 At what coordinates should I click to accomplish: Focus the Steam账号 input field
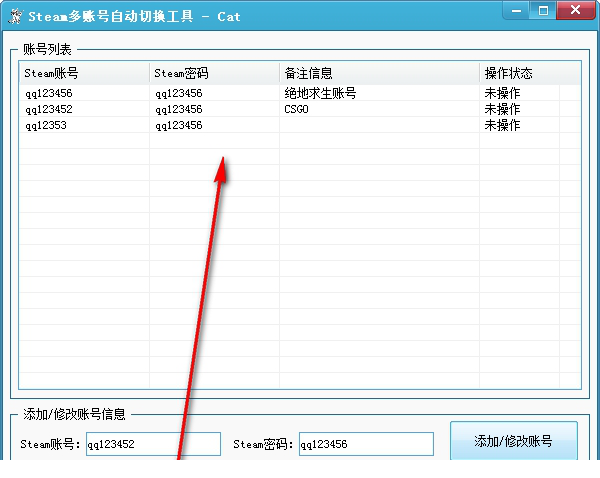(153, 444)
